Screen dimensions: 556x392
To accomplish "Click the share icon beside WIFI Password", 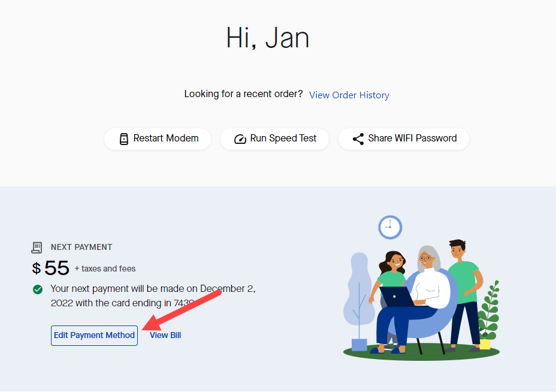I will [358, 139].
